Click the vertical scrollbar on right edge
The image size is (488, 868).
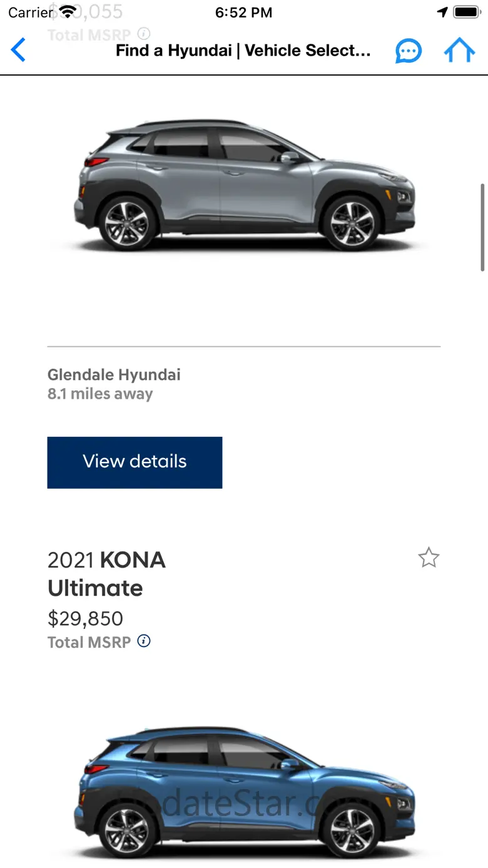point(482,227)
